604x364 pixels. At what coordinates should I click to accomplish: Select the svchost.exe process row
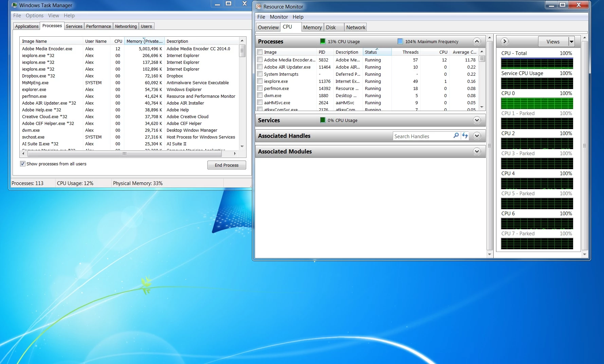pos(129,137)
